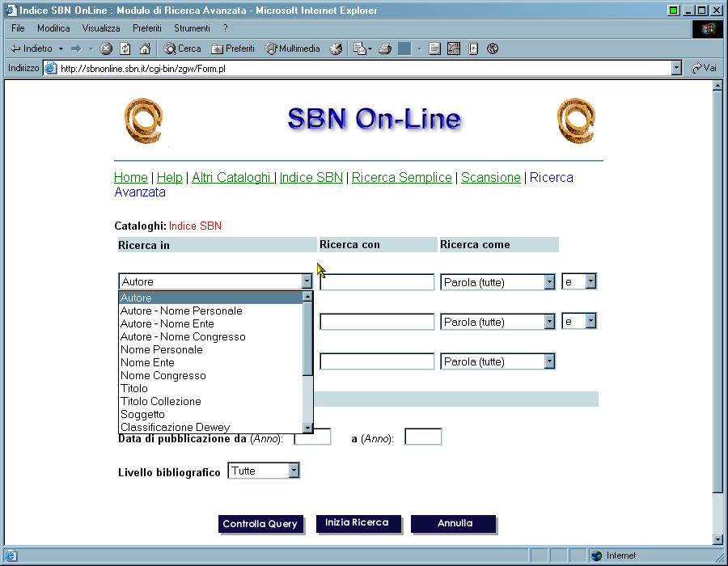The image size is (728, 566).
Task: Click the Controlla Query button
Action: pyautogui.click(x=261, y=524)
